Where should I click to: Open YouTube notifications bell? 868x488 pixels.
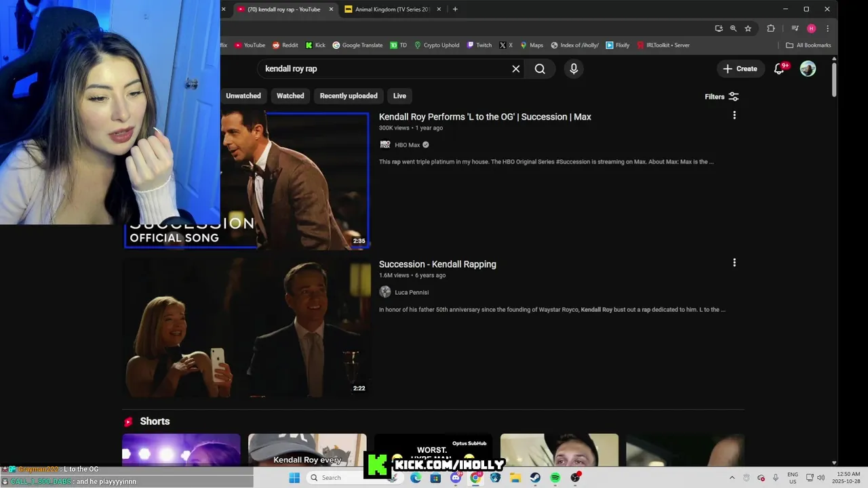[780, 68]
